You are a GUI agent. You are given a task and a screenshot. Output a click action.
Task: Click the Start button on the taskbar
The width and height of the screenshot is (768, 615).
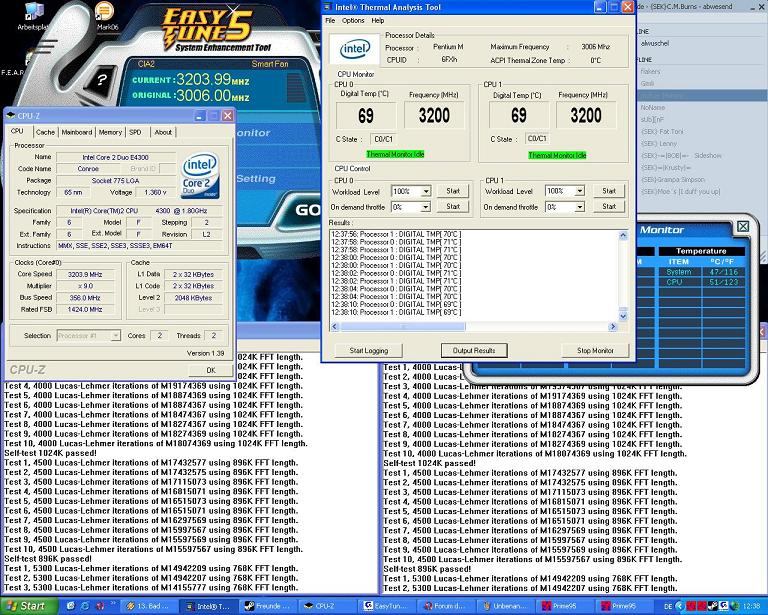pos(28,606)
